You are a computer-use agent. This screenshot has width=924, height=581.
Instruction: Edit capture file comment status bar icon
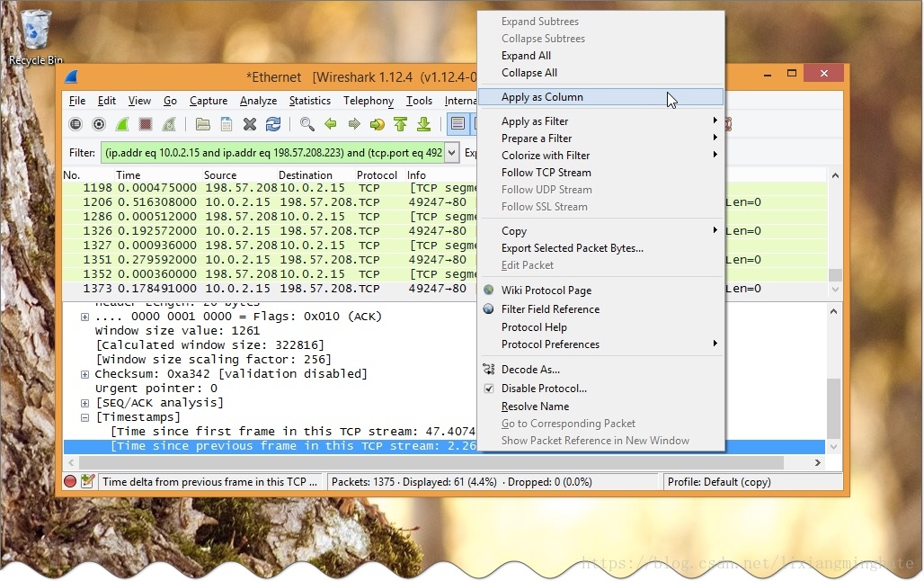pos(88,481)
